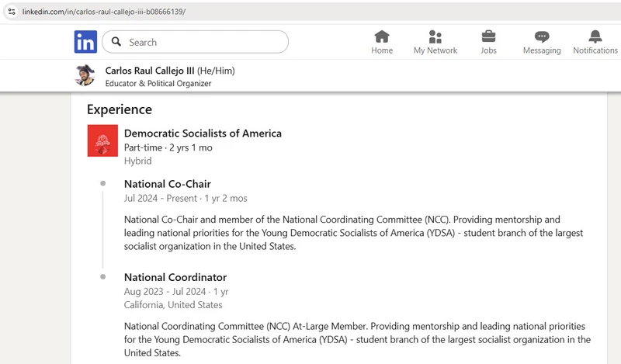Click the National Co-Chair position title
This screenshot has width=621, height=364.
click(x=167, y=185)
